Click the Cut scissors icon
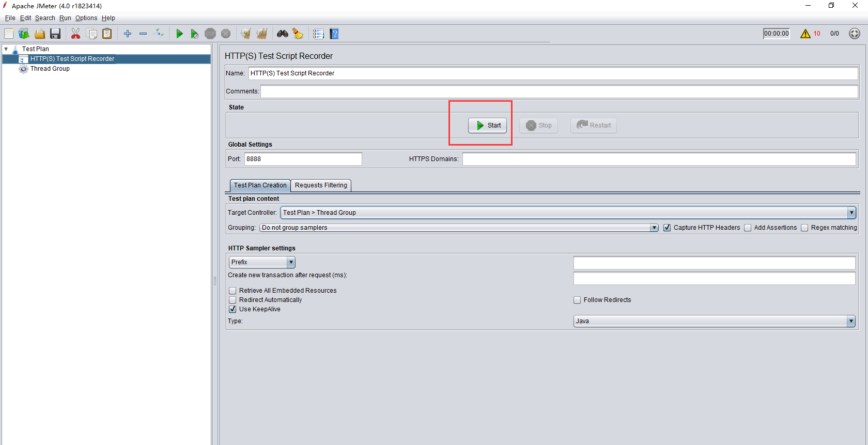This screenshot has height=445, width=868. click(x=75, y=34)
